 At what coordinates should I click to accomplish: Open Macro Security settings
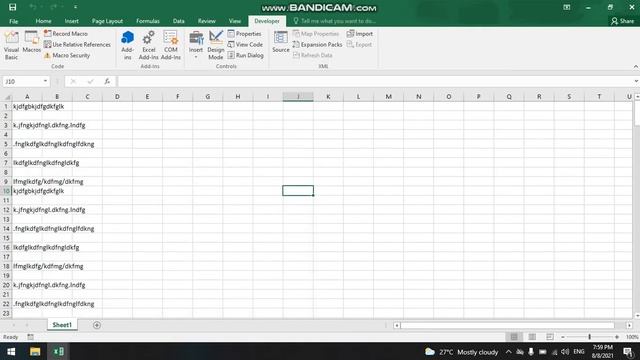click(67, 55)
